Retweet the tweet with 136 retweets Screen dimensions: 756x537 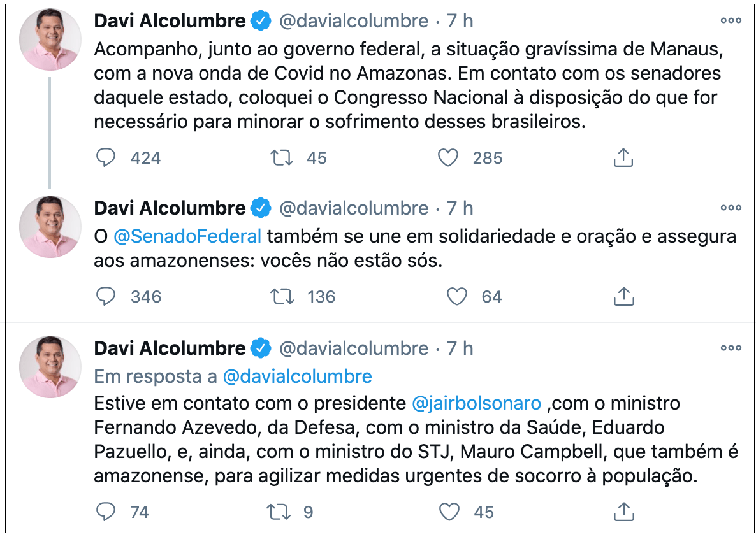[282, 296]
